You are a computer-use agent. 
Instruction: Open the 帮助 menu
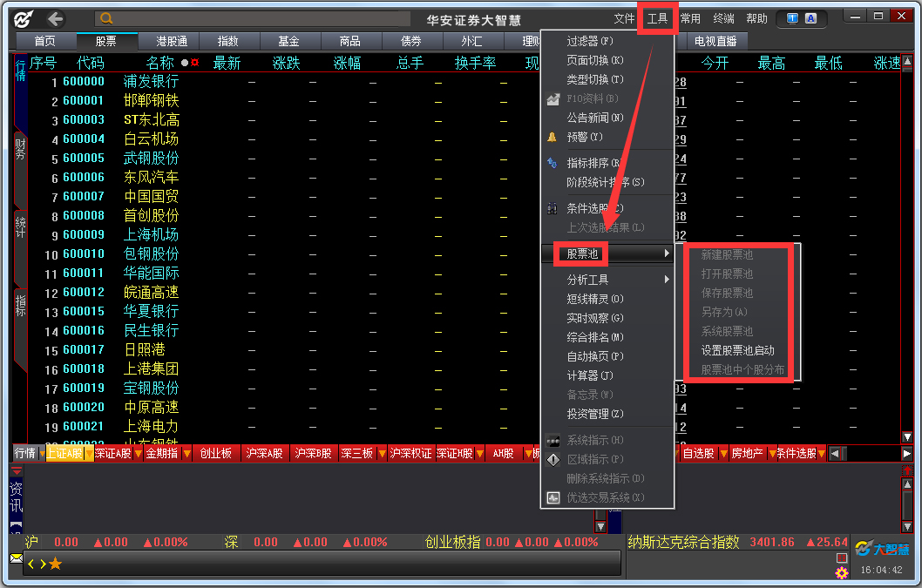point(756,19)
